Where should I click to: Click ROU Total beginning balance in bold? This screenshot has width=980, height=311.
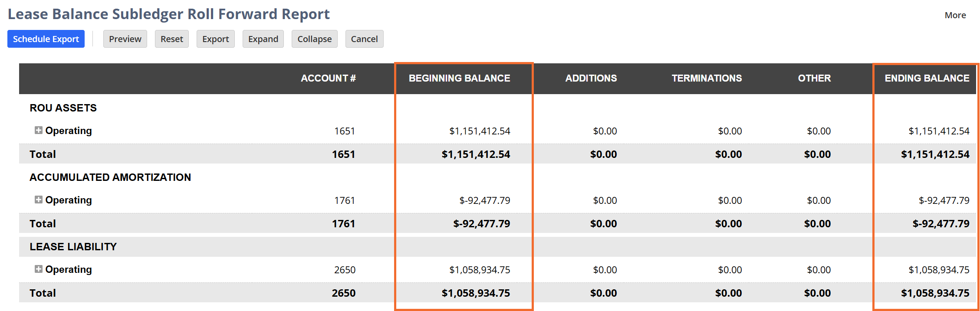coord(476,154)
